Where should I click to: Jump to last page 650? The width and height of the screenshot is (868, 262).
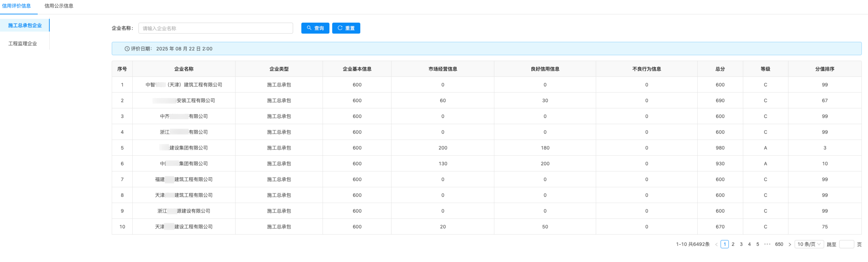pos(779,244)
